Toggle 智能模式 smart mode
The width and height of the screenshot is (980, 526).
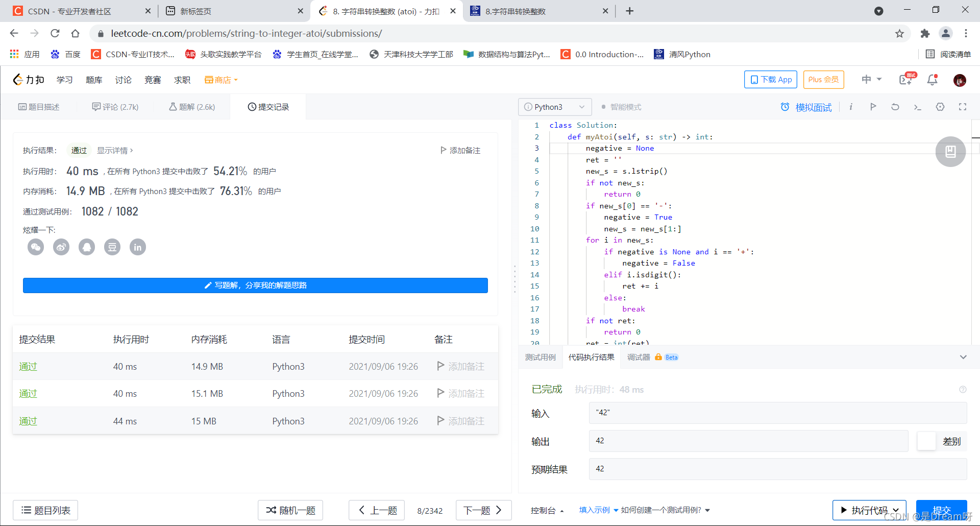621,107
